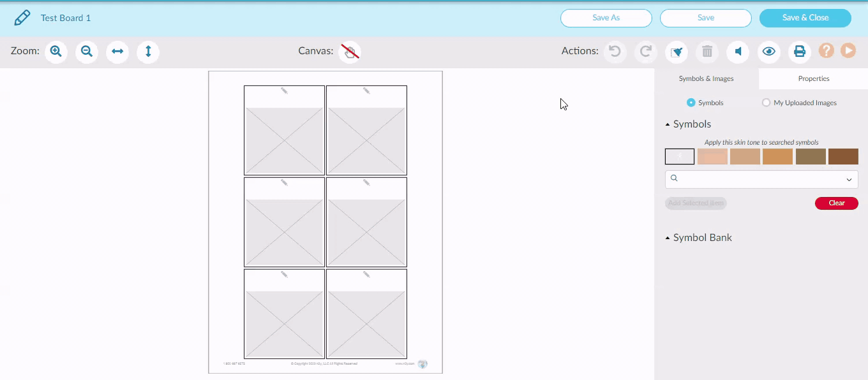The image size is (868, 380).
Task: Zoom out with the magnifier minus icon
Action: coord(87,52)
